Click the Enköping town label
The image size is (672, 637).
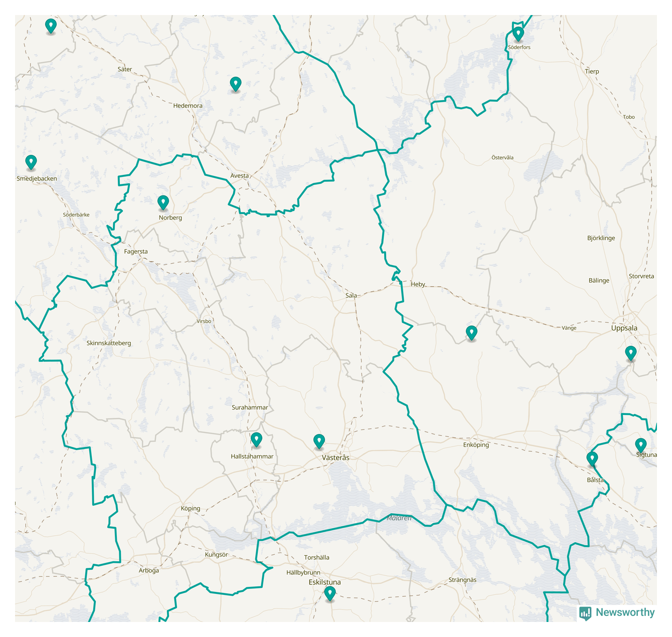click(476, 445)
